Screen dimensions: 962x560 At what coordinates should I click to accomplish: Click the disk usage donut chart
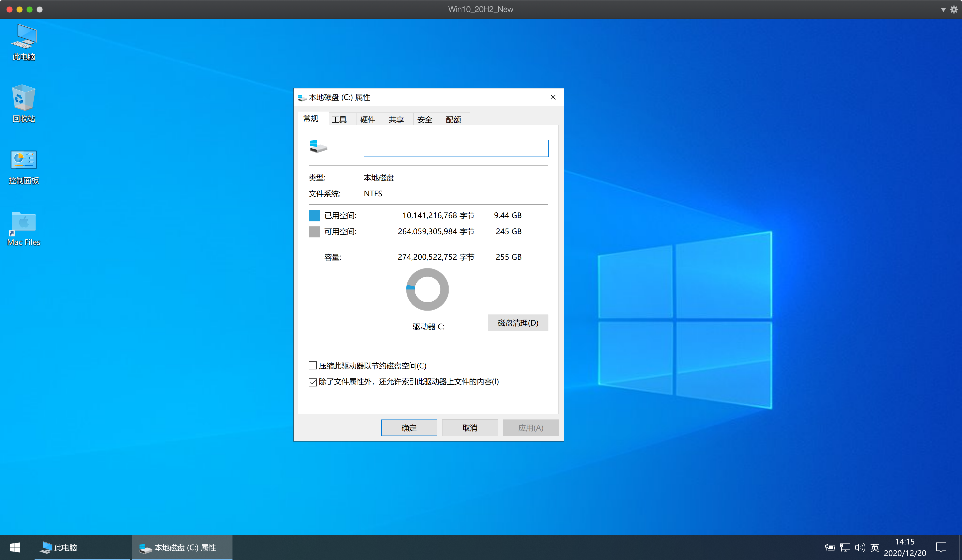pyautogui.click(x=428, y=289)
